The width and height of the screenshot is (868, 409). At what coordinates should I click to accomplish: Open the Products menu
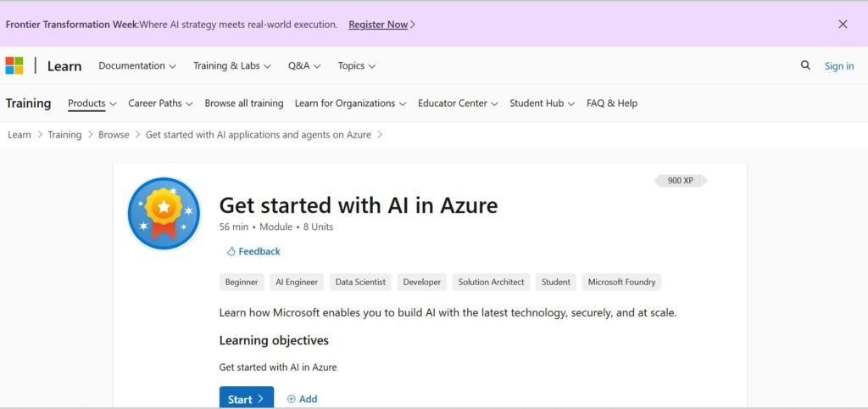92,103
